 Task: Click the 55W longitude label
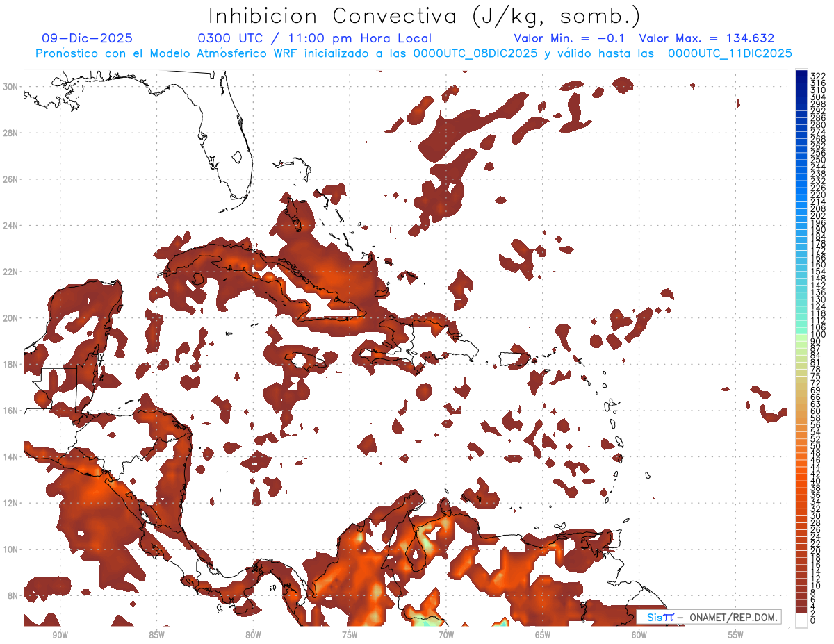coord(736,635)
